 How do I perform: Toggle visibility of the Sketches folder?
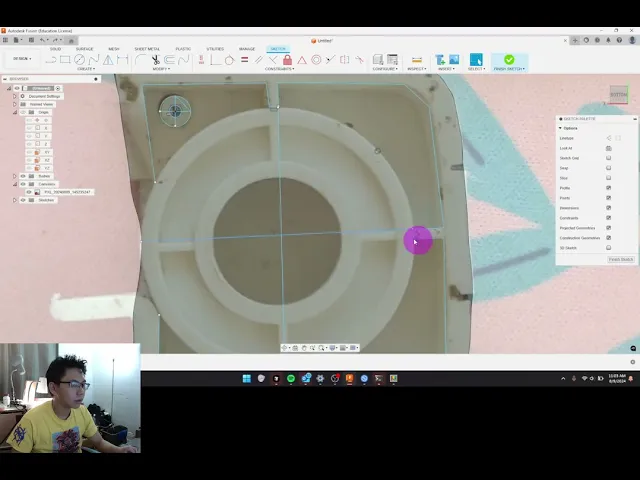tap(23, 200)
